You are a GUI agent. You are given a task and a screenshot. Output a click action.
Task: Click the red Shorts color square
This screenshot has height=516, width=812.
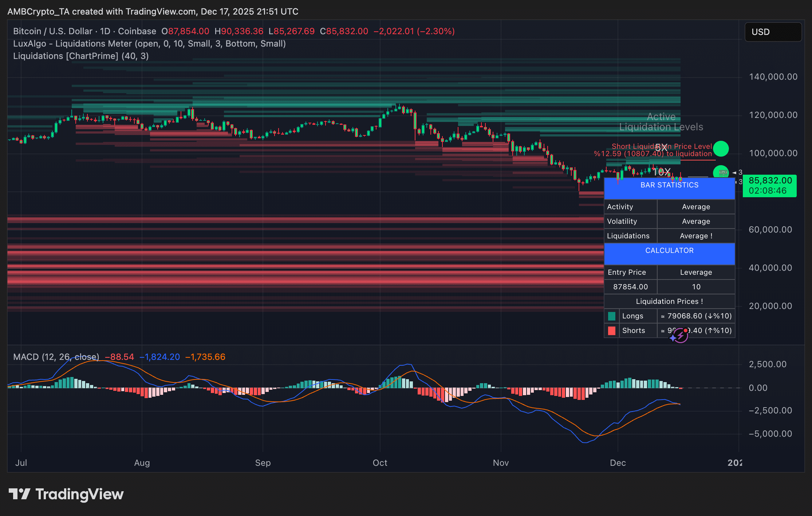(612, 330)
